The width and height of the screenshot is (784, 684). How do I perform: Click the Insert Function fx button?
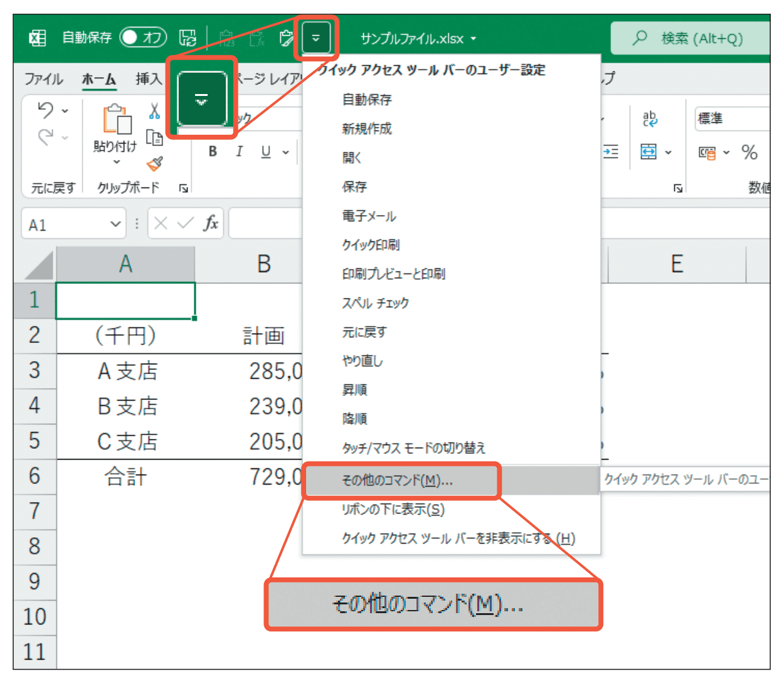(212, 223)
